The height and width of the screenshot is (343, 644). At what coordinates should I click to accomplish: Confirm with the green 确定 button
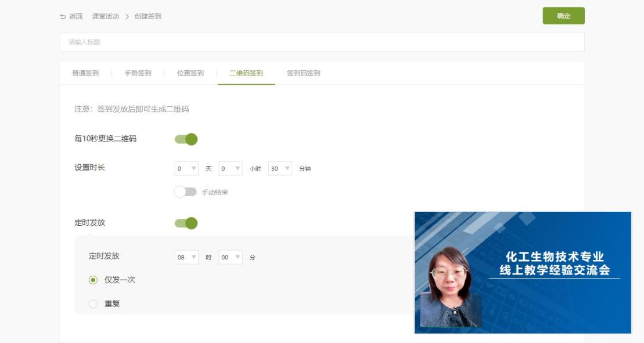(563, 16)
